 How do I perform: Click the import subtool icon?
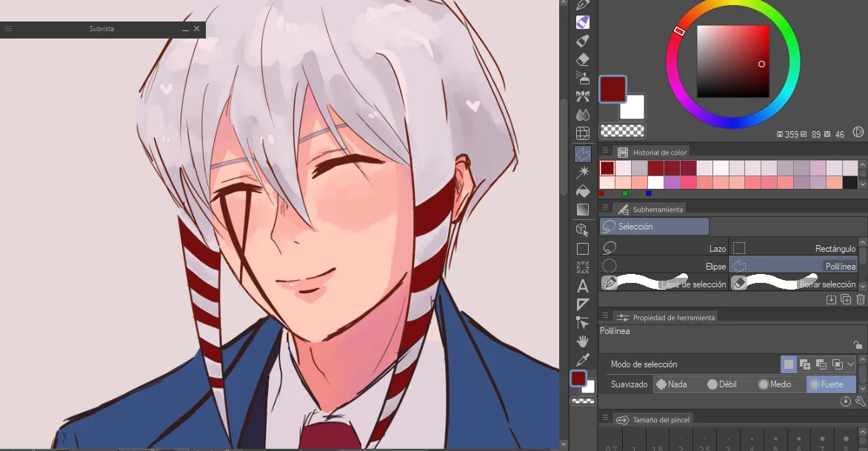pyautogui.click(x=831, y=299)
